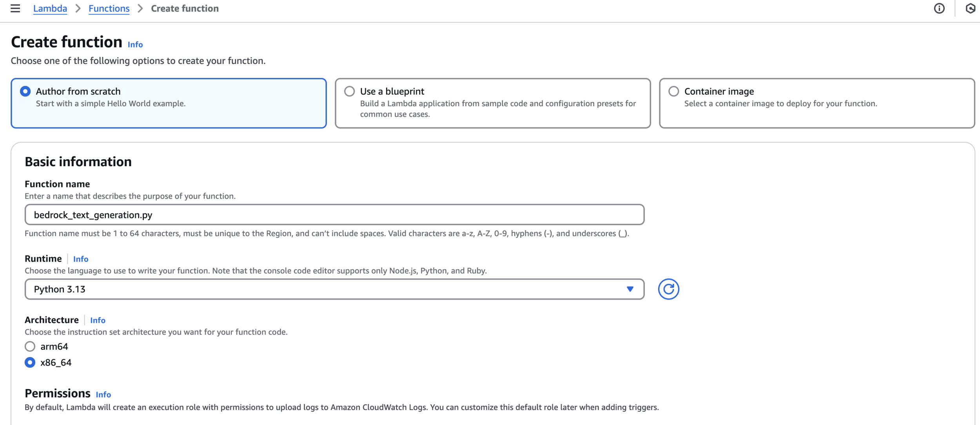Image resolution: width=980 pixels, height=425 pixels.
Task: Click the hexagon settings icon at top right
Action: (970, 8)
